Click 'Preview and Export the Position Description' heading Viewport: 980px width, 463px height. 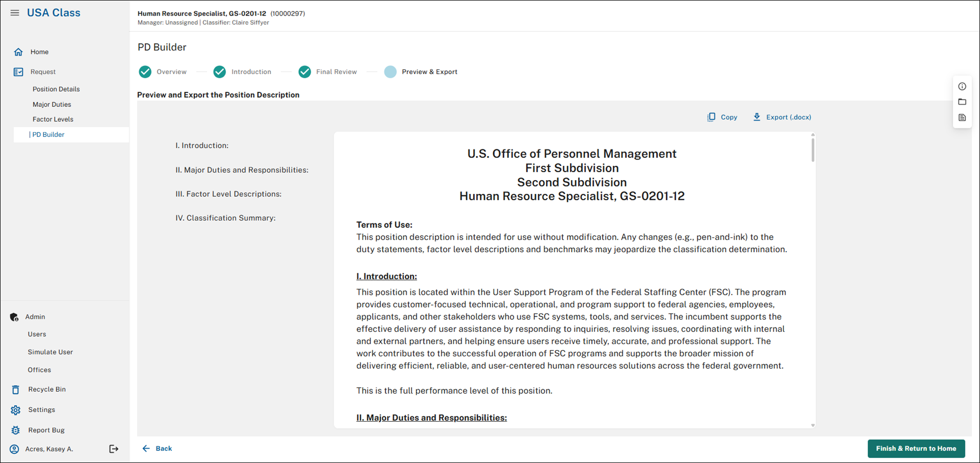218,95
